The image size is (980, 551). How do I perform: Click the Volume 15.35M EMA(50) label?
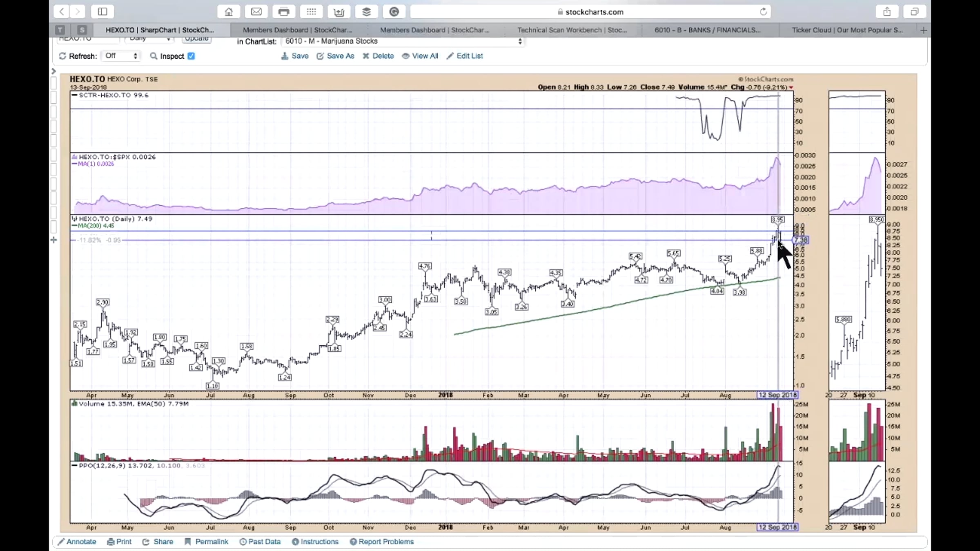point(130,404)
